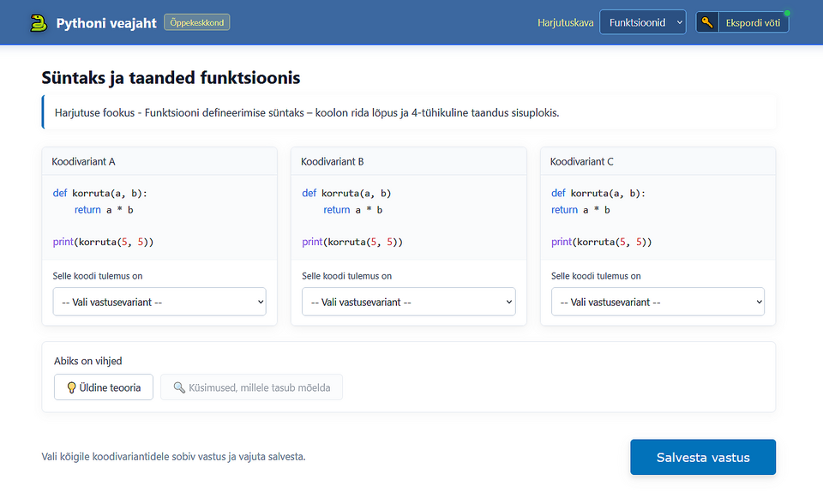Click the green snake logo icon
The height and width of the screenshot is (504, 823).
click(x=39, y=22)
